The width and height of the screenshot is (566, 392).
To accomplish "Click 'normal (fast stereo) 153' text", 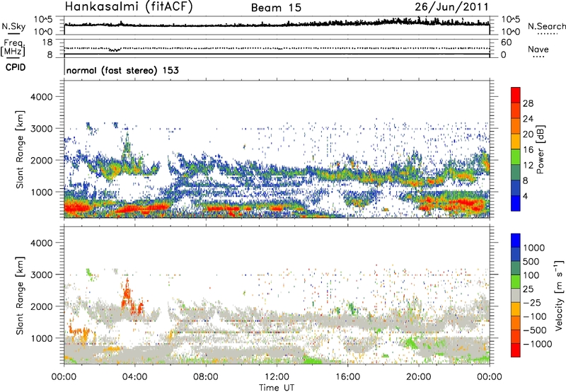I will tap(122, 70).
